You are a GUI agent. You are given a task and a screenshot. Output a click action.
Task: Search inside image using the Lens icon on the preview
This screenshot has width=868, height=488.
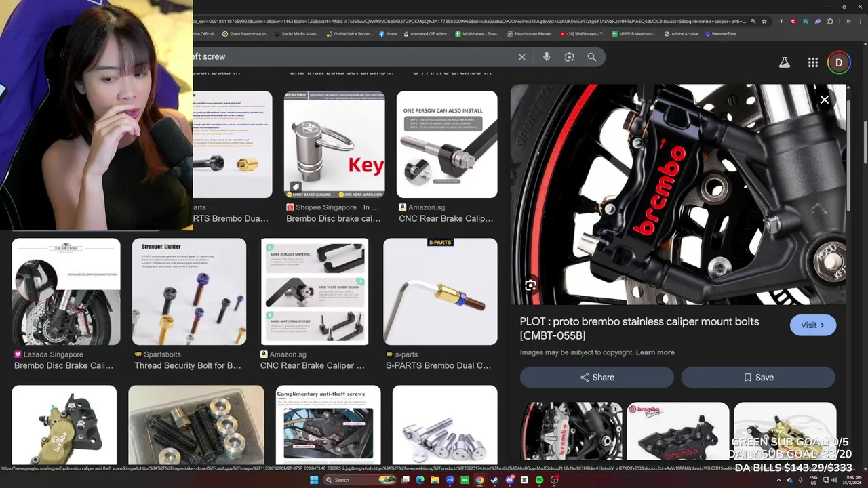[530, 285]
